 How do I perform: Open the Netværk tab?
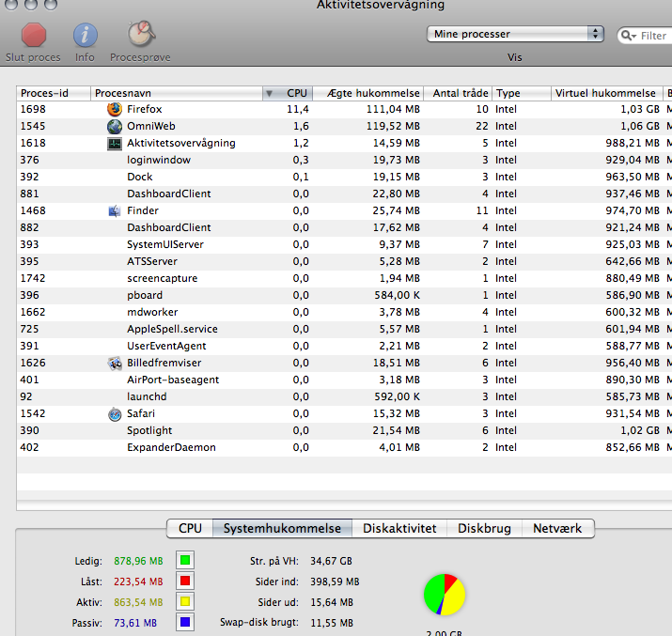[557, 529]
